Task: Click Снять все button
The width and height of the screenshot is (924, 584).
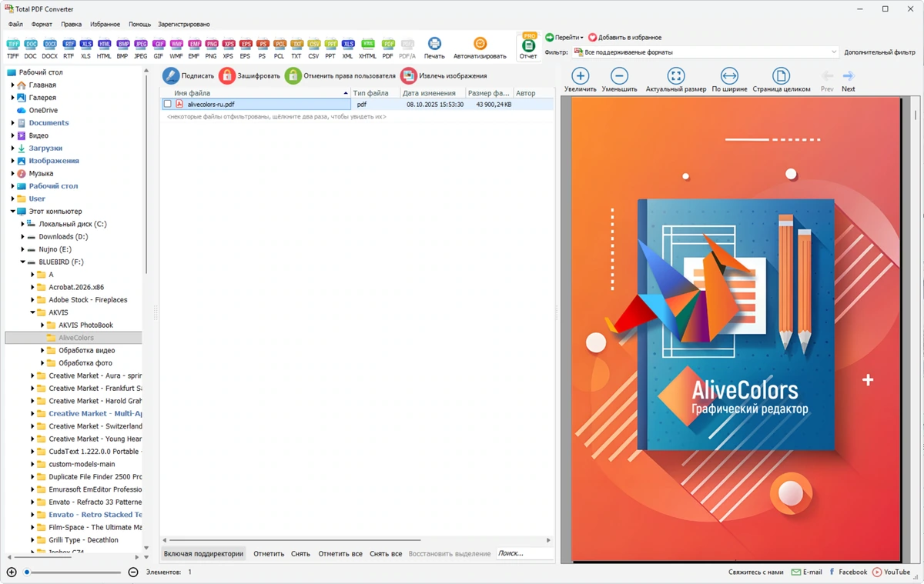Action: click(386, 553)
